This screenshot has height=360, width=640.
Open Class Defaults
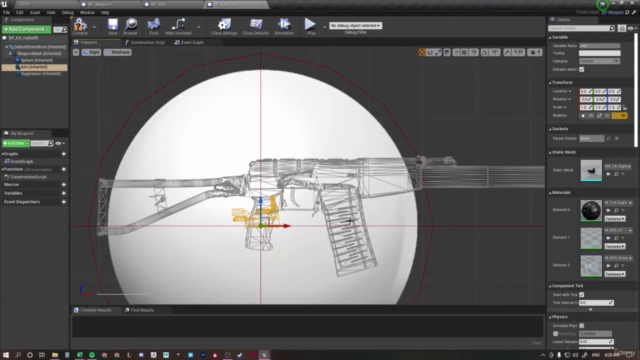click(x=256, y=27)
